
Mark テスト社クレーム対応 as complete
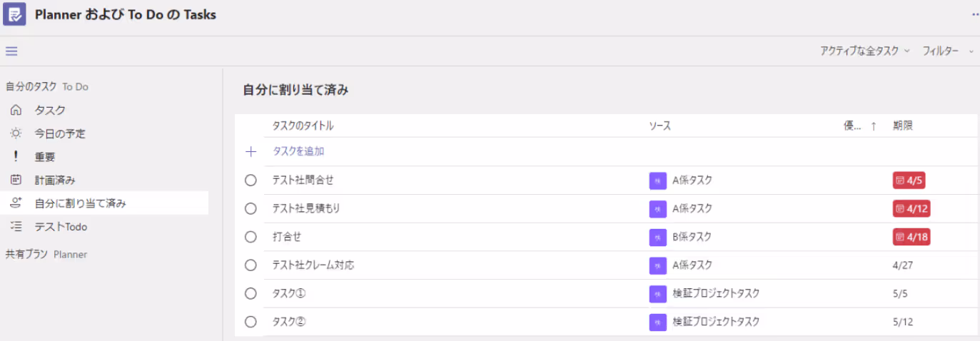(251, 265)
